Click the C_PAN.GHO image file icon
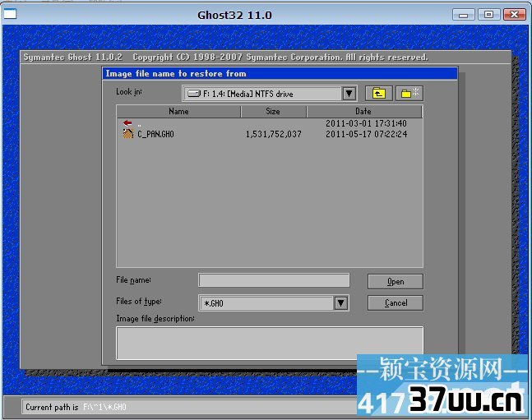The width and height of the screenshot is (532, 420). click(x=128, y=134)
